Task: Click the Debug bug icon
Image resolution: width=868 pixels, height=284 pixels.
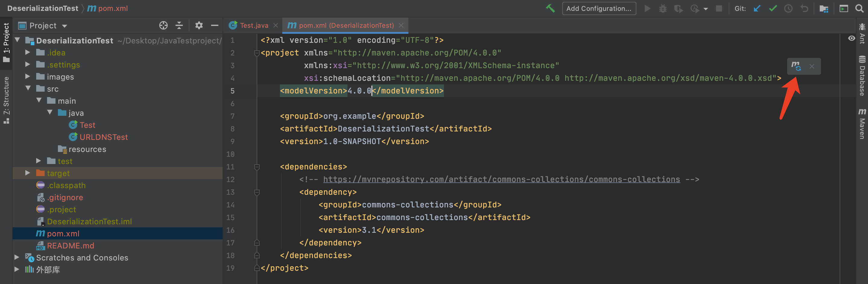Action: coord(663,8)
